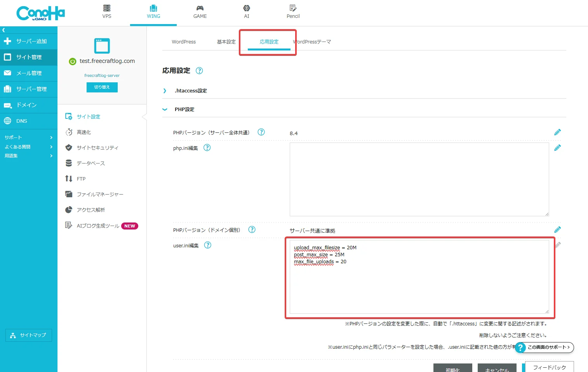Screen dimensions: 588x372
Task: Open the GAME service tab
Action: tap(200, 12)
